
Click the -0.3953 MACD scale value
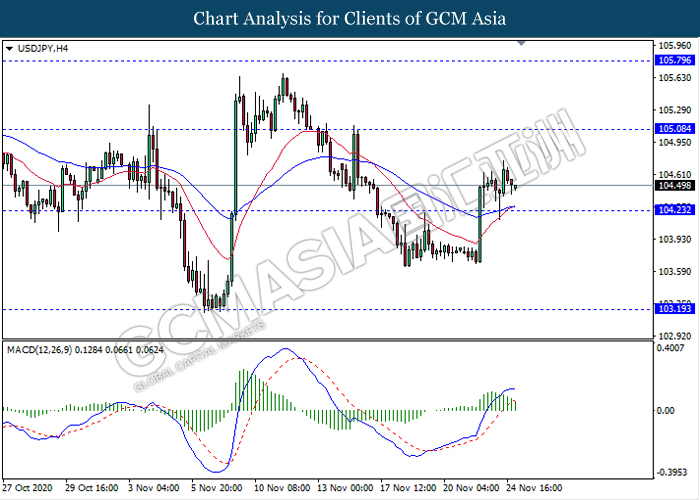coord(671,473)
